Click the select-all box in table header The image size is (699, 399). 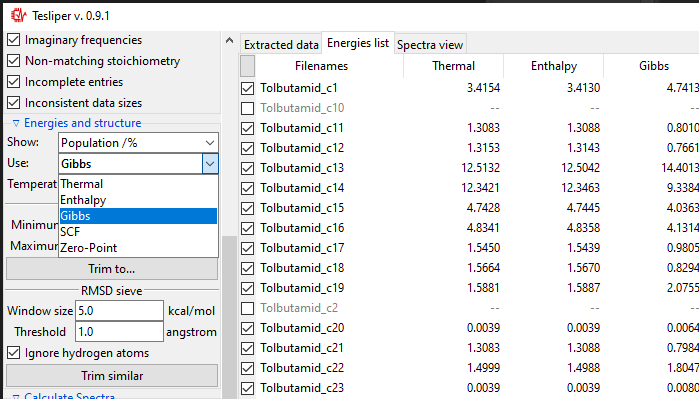[x=247, y=66]
